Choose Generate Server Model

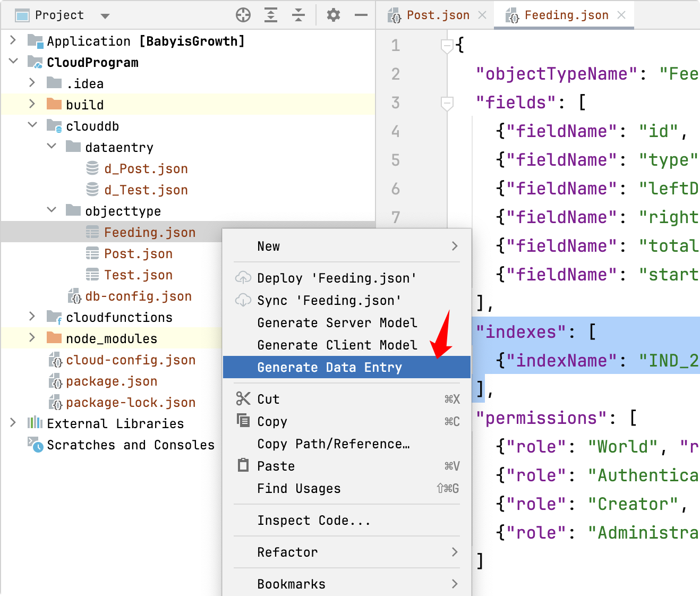(346, 323)
